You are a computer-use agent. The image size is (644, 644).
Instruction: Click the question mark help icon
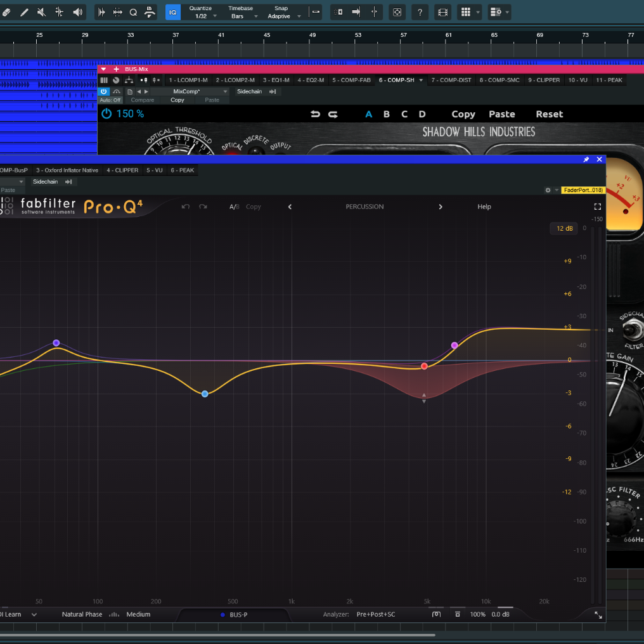(420, 12)
